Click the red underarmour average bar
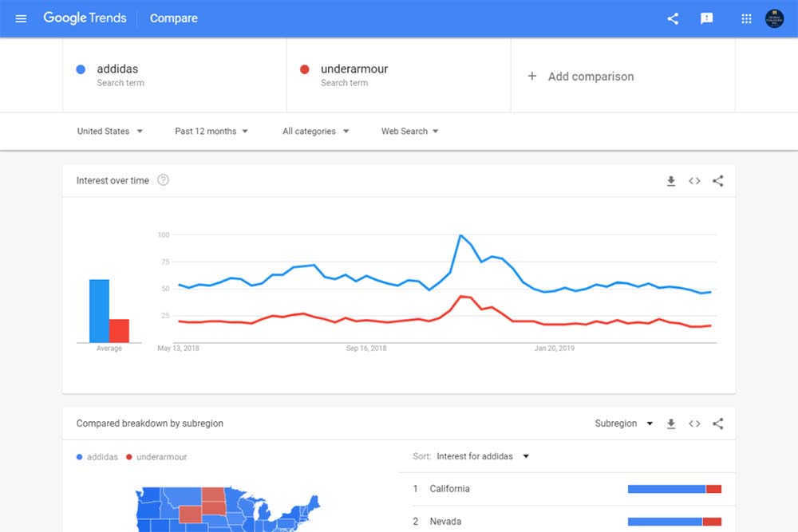Viewport: 798px width, 532px height. pyautogui.click(x=119, y=330)
